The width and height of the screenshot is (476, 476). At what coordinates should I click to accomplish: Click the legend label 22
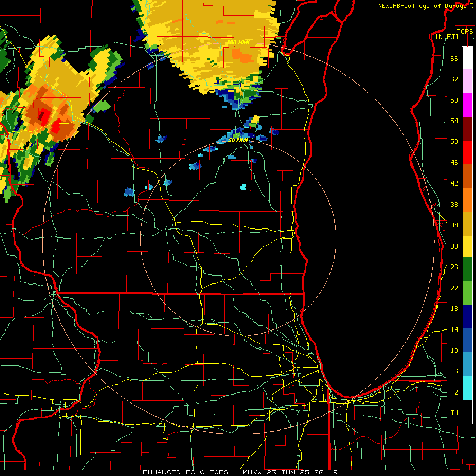(x=454, y=288)
